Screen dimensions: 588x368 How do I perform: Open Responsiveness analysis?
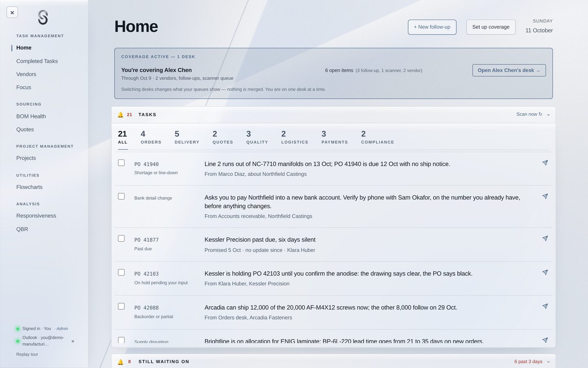[36, 216]
